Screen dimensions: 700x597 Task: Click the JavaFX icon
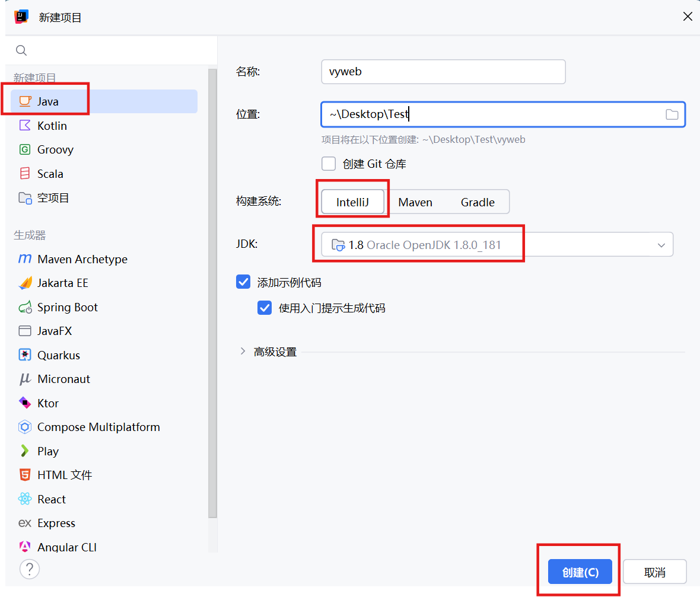(25, 331)
